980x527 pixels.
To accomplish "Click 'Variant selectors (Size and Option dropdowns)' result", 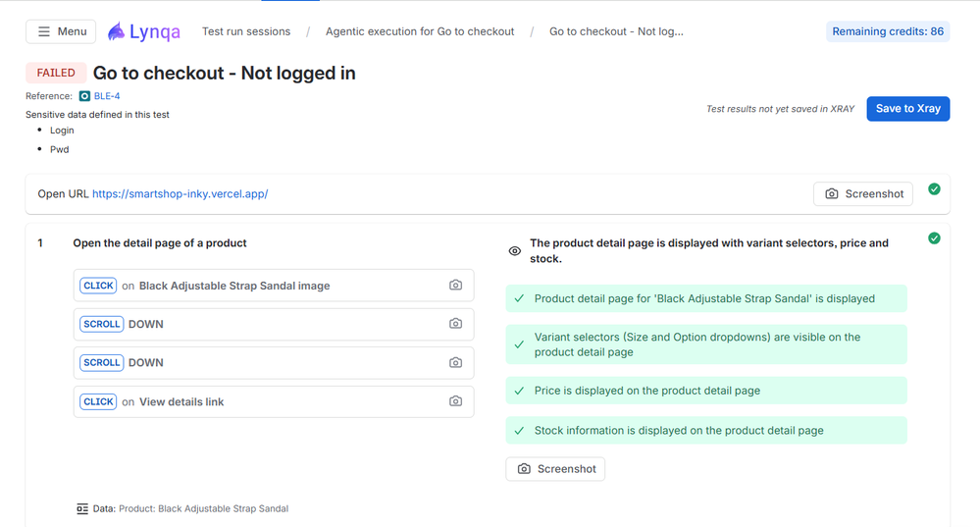I will point(706,344).
